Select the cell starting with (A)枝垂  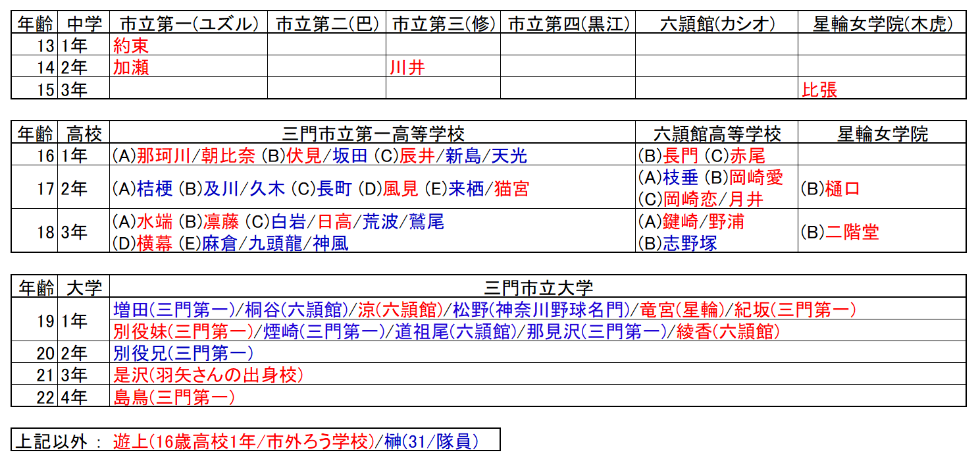(x=717, y=188)
